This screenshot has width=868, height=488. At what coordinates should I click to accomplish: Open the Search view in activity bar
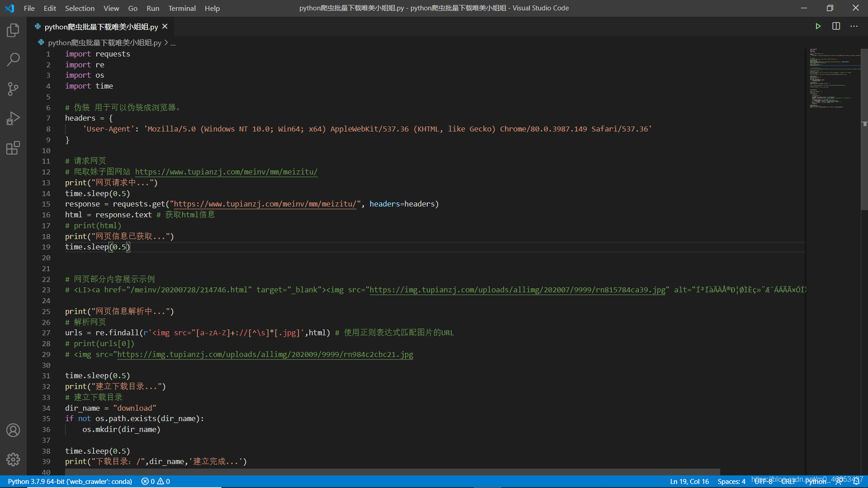point(13,59)
